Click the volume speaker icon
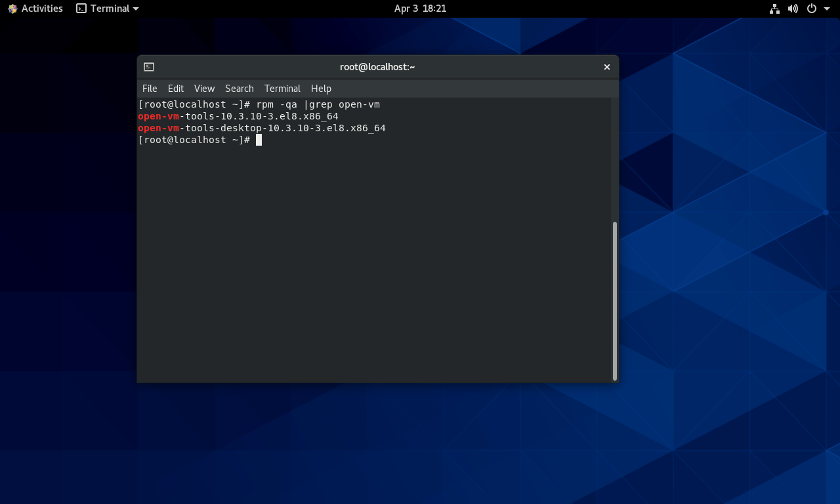Viewport: 840px width, 504px height. [793, 9]
